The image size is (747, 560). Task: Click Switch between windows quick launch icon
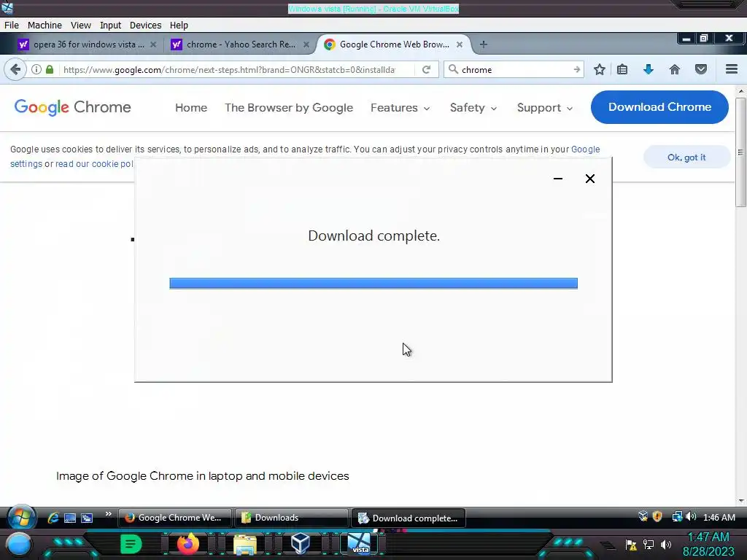click(86, 518)
